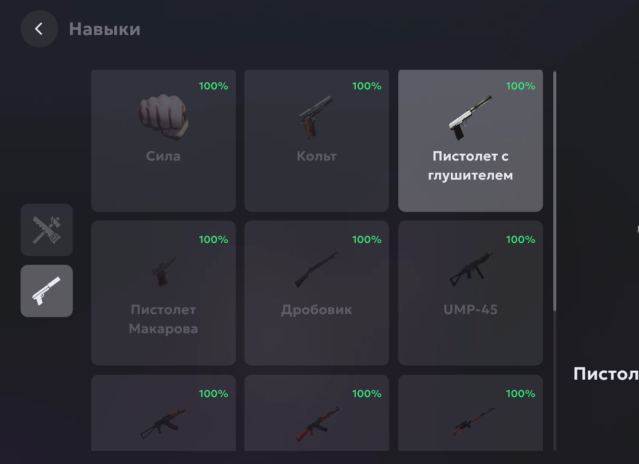
Task: Choose the scoped sniper rifle card
Action: [x=470, y=413]
